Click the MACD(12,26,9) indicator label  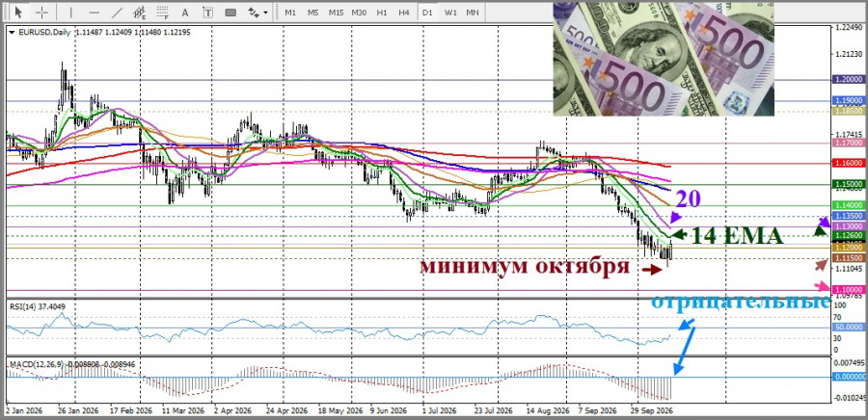pyautogui.click(x=72, y=365)
